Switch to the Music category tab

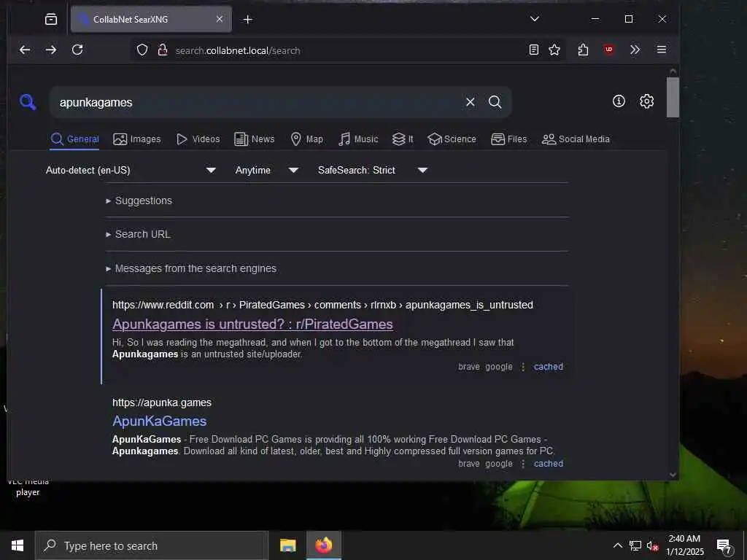[358, 139]
